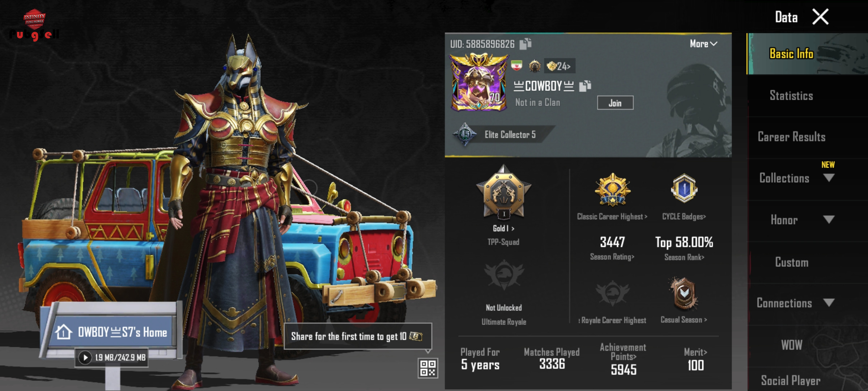Join a clan with the Join button

tap(615, 103)
